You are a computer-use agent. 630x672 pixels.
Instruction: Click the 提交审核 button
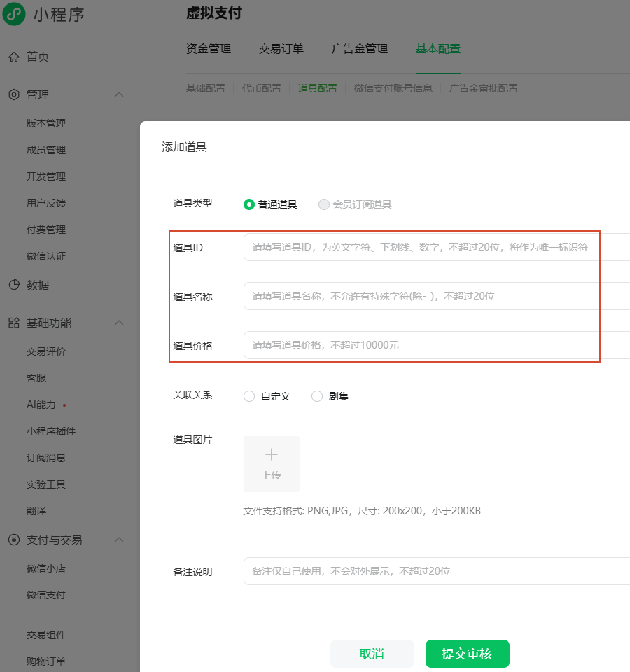pos(467,654)
